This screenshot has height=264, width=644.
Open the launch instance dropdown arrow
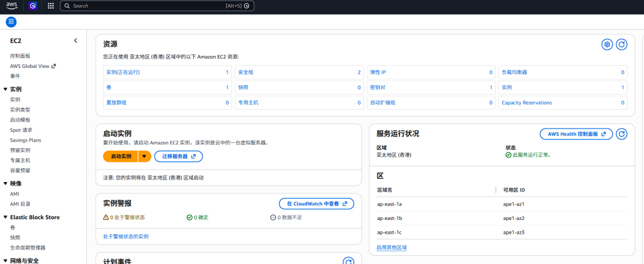coord(144,156)
